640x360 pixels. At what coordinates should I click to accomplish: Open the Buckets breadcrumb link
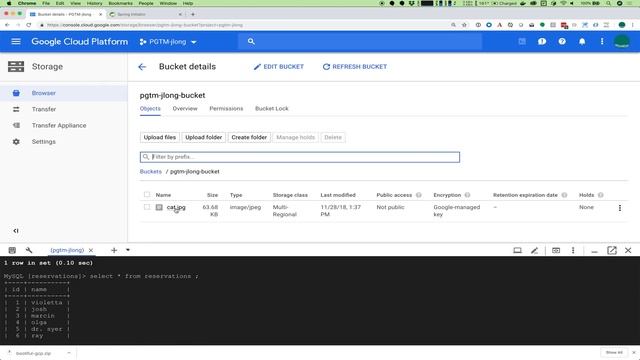tap(151, 172)
